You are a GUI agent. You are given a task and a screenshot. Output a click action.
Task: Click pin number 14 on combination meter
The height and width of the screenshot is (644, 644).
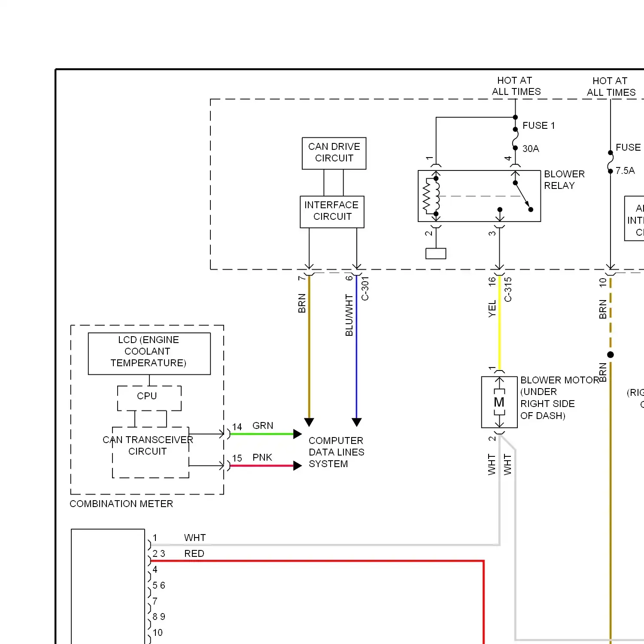pos(237,427)
